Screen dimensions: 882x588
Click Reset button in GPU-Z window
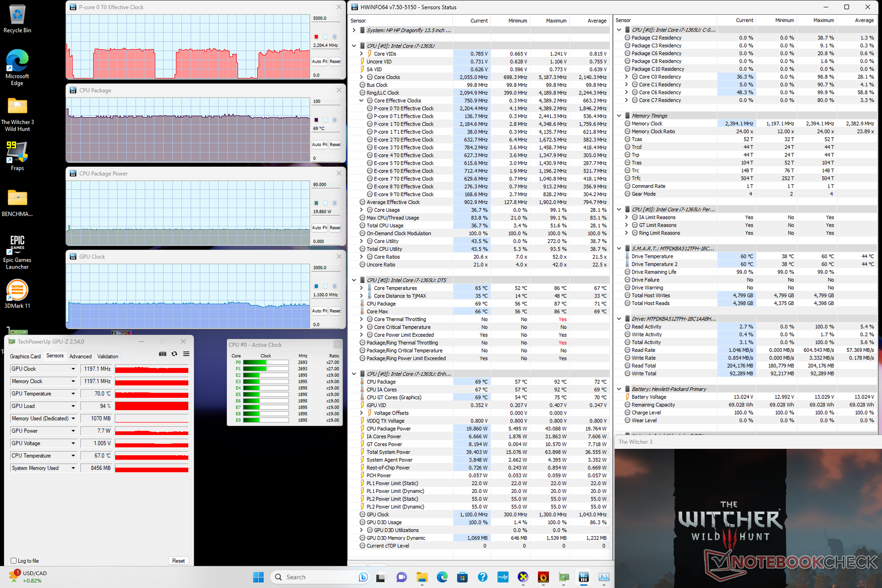pyautogui.click(x=178, y=561)
